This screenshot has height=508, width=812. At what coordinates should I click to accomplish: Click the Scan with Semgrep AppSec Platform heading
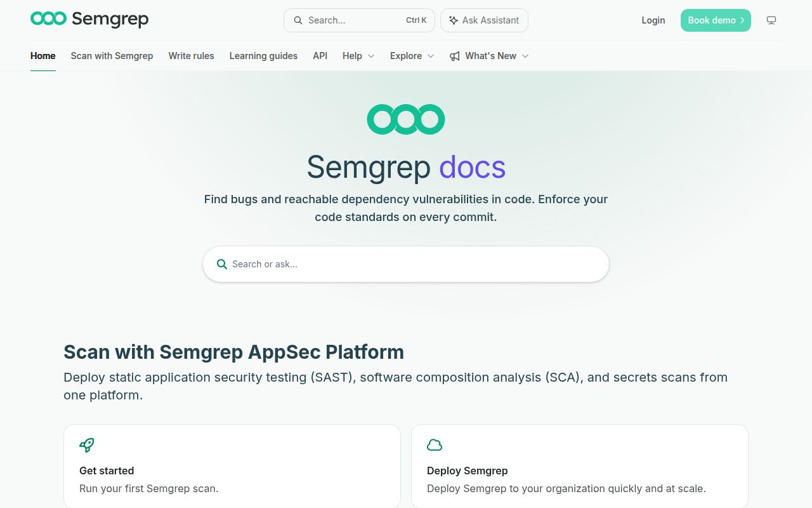233,352
